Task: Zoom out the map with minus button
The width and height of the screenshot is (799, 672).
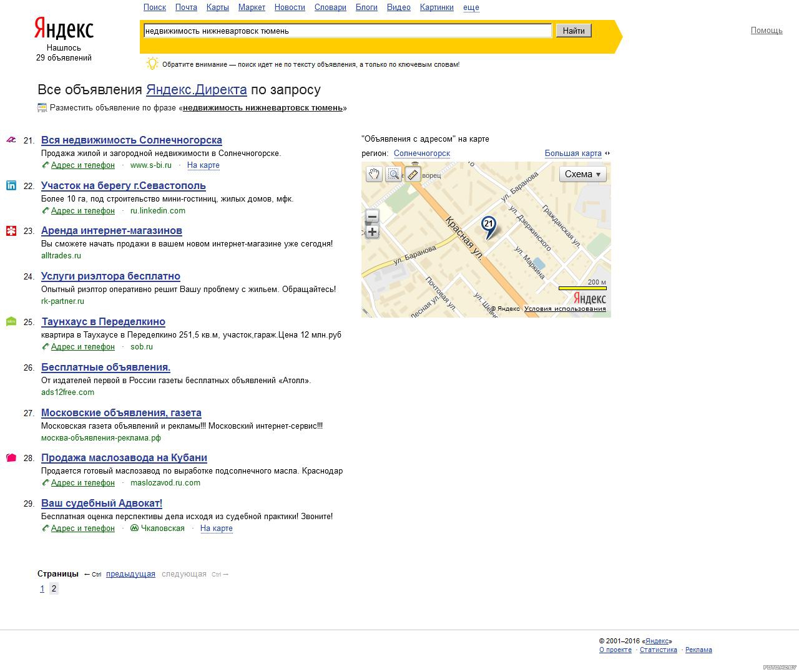Action: (x=372, y=217)
